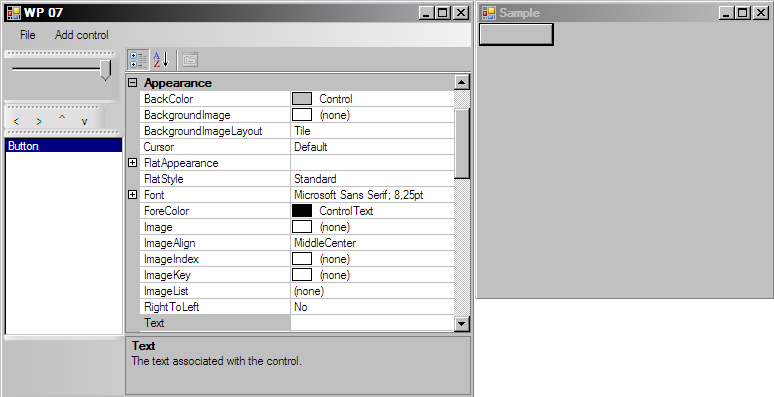This screenshot has width=774, height=397.
Task: Click the blank button in Sample window
Action: pyautogui.click(x=516, y=34)
